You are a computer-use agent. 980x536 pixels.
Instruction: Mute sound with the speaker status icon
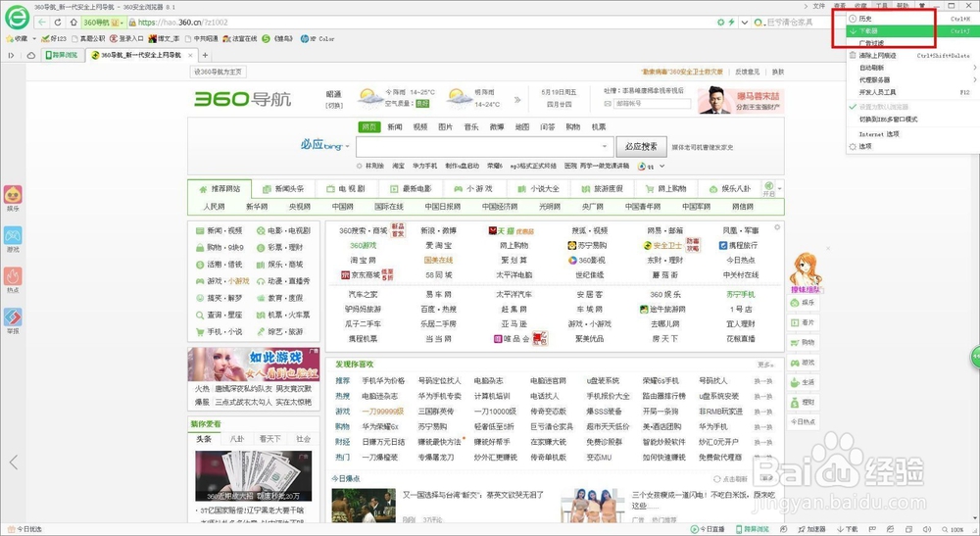[x=927, y=529]
